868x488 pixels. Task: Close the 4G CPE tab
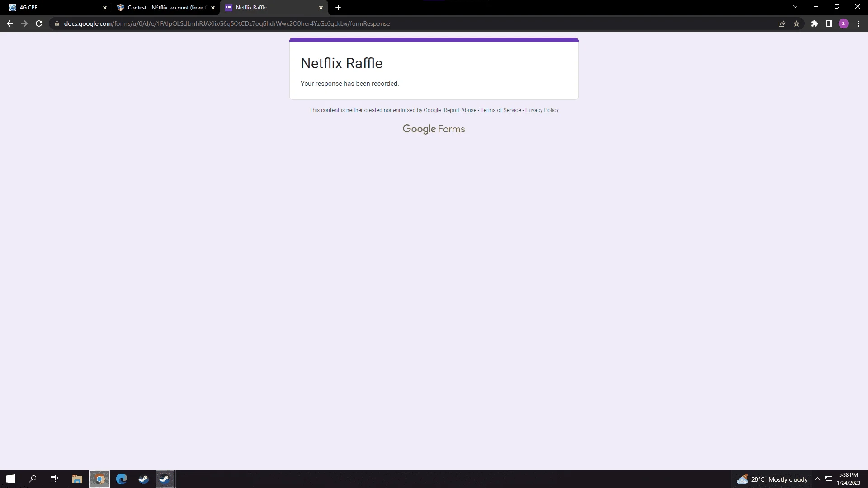(x=105, y=8)
